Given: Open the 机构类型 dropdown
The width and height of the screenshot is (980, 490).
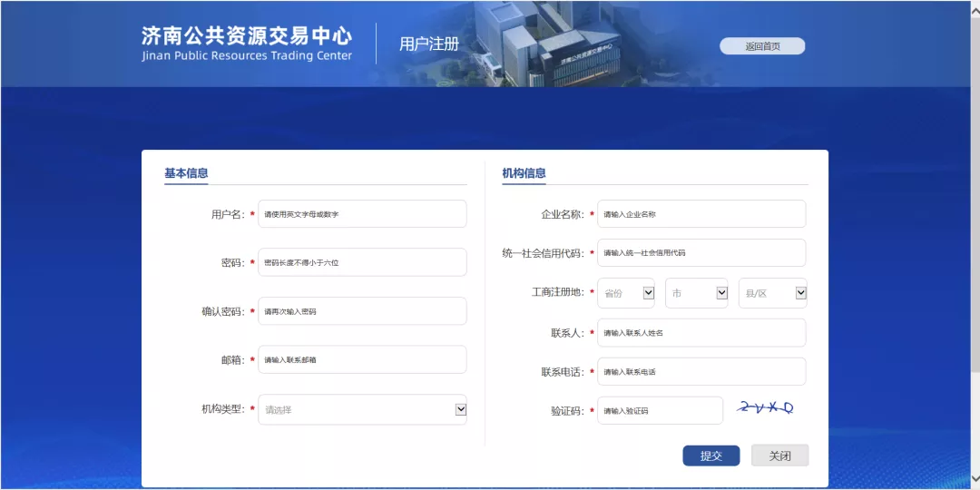Looking at the screenshot, I should (x=362, y=409).
